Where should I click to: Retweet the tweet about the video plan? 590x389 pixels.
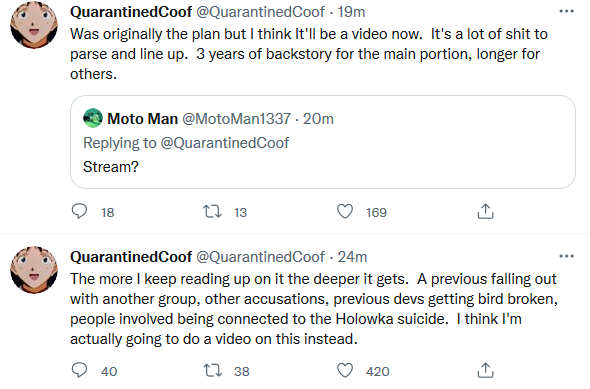tap(212, 211)
